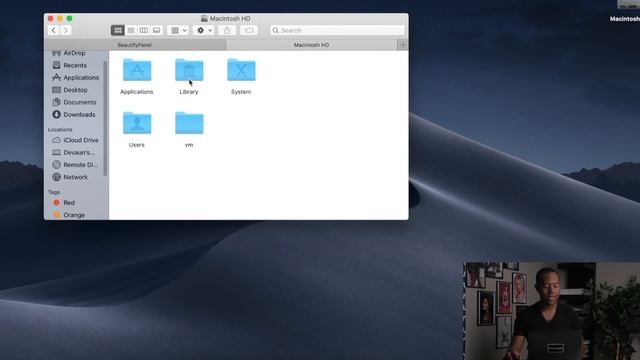The image size is (640, 360).
Task: Open the Applications folder icon
Action: 137,70
